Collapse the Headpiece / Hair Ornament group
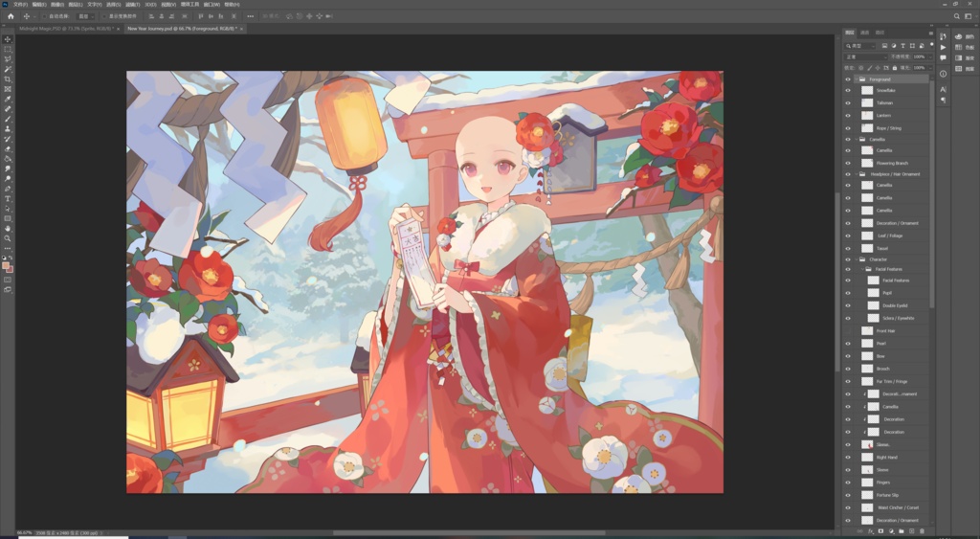 pyautogui.click(x=857, y=174)
